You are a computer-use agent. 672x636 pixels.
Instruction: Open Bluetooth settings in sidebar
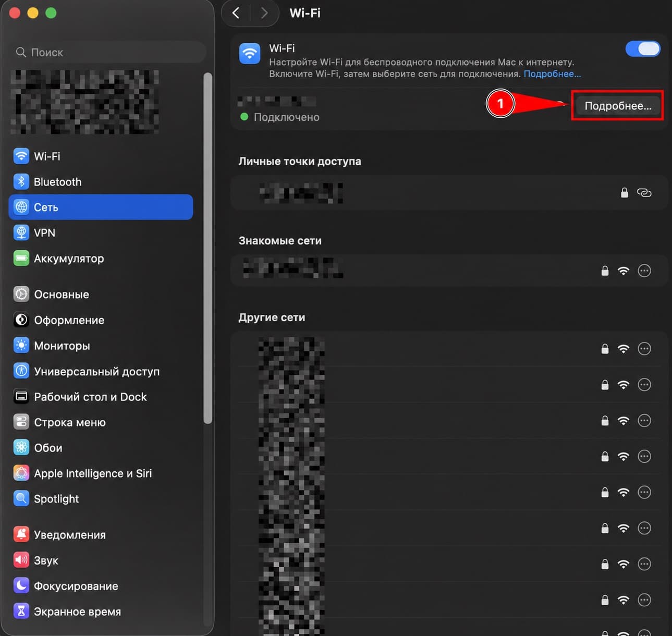(x=101, y=181)
